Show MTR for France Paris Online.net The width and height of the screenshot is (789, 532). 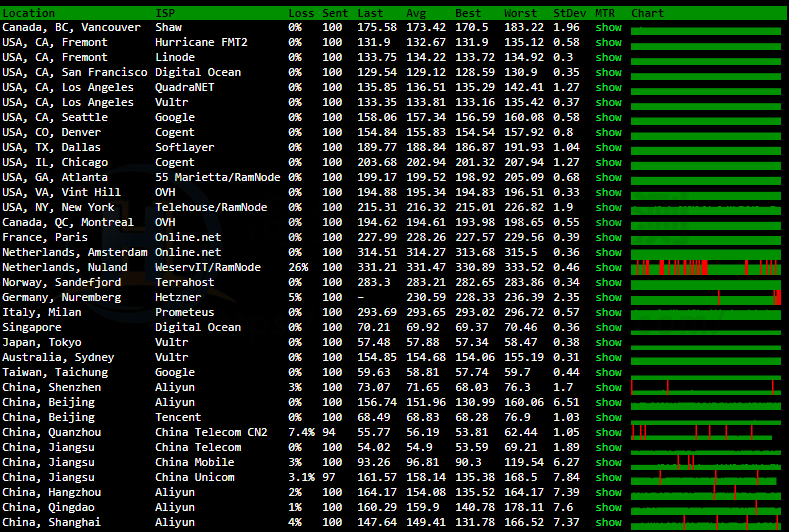pos(608,237)
